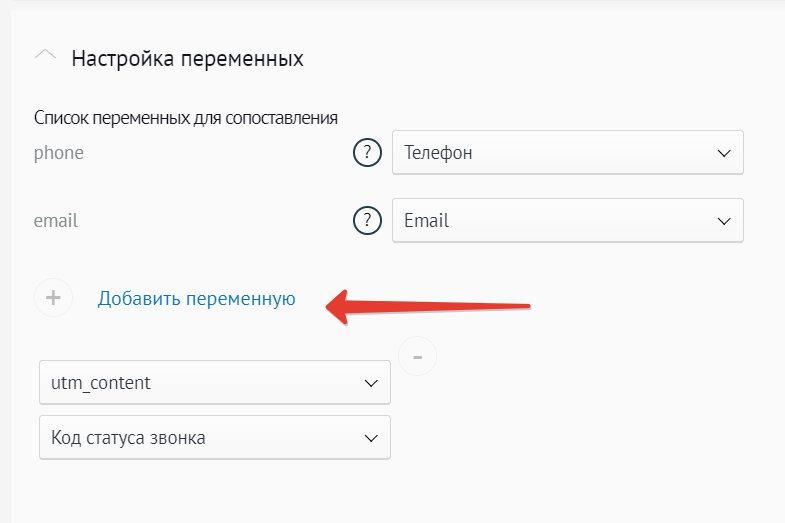785x523 pixels.
Task: Click the Добавить переменную link
Action: (196, 298)
